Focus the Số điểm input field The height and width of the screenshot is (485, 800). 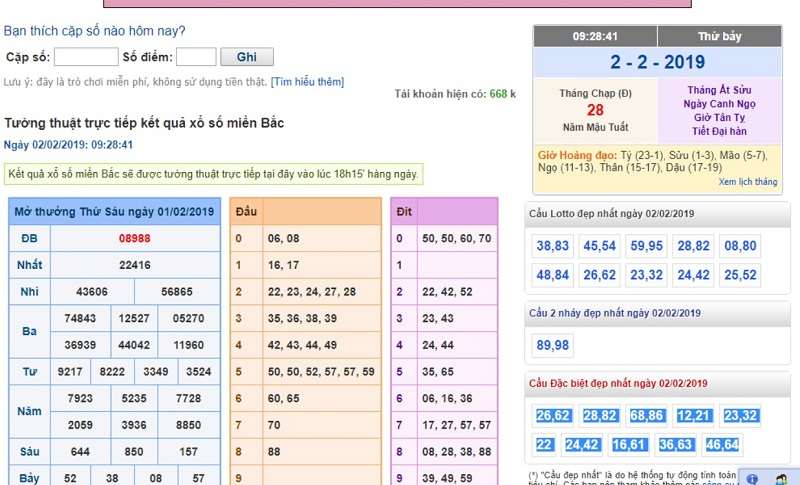click(x=196, y=57)
